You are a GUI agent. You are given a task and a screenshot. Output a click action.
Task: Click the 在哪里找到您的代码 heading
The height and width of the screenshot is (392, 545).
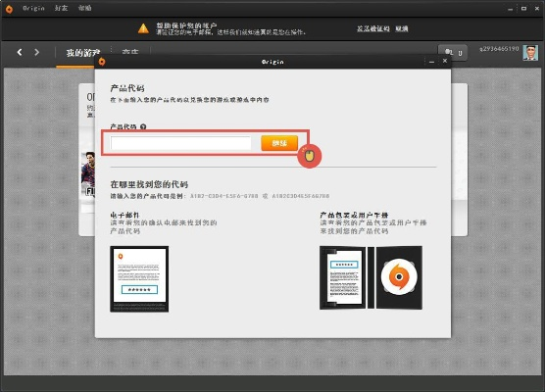[149, 184]
